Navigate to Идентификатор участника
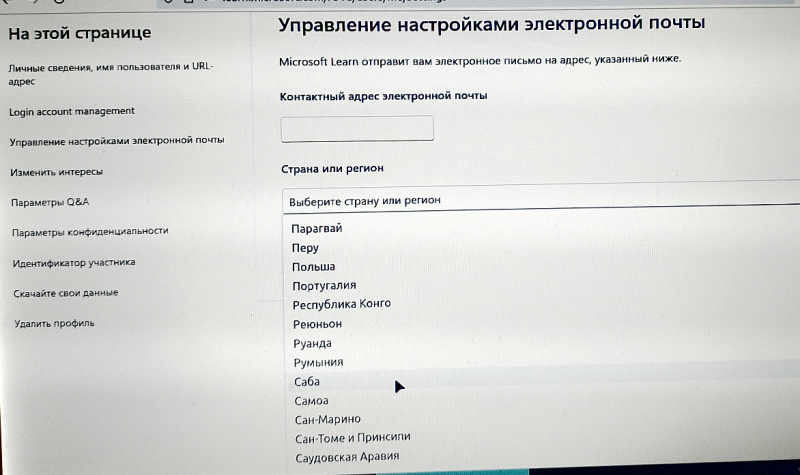The width and height of the screenshot is (800, 475). point(74,263)
